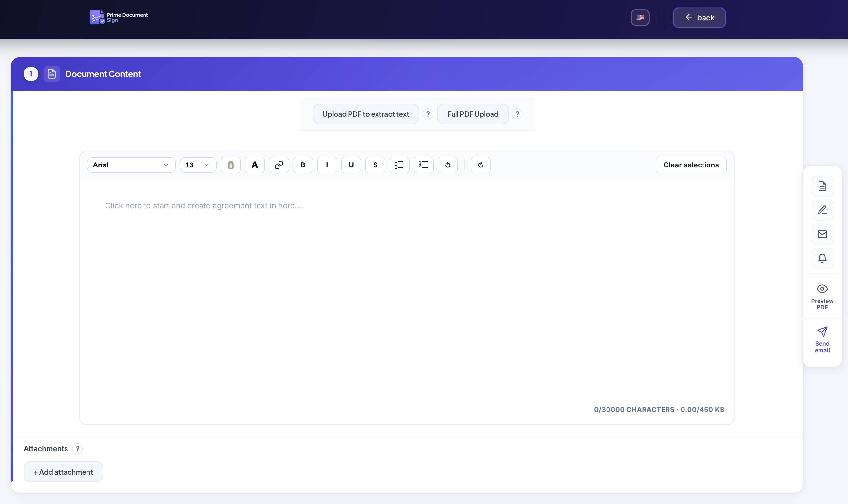This screenshot has width=848, height=504.
Task: Open the US flag language selector
Action: click(x=640, y=18)
